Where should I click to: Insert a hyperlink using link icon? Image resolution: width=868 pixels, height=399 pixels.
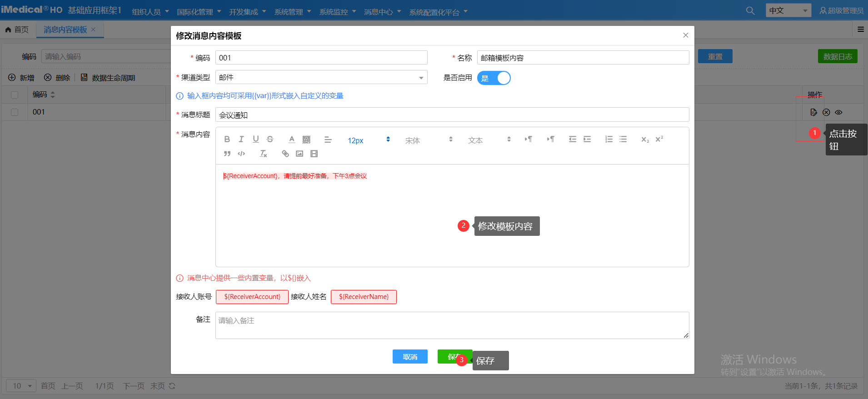[x=285, y=154]
